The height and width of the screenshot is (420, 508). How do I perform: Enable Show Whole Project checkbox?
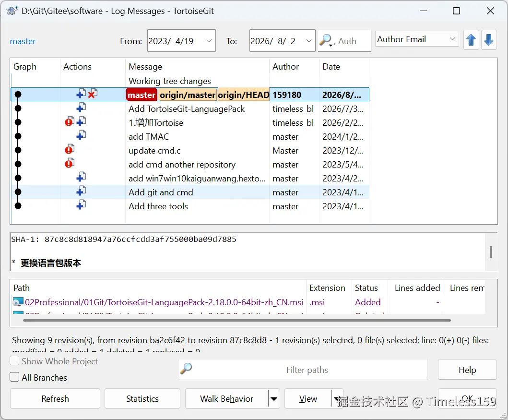coord(14,360)
